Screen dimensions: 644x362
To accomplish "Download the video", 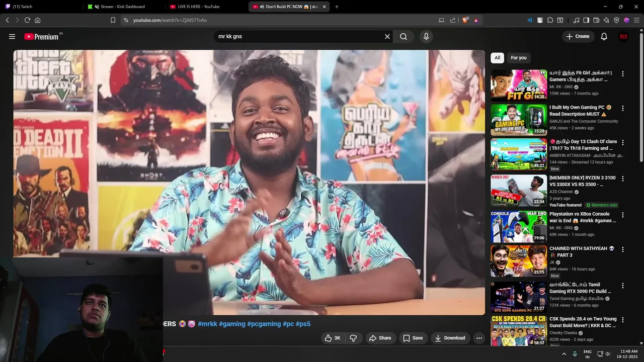I will coord(450,338).
